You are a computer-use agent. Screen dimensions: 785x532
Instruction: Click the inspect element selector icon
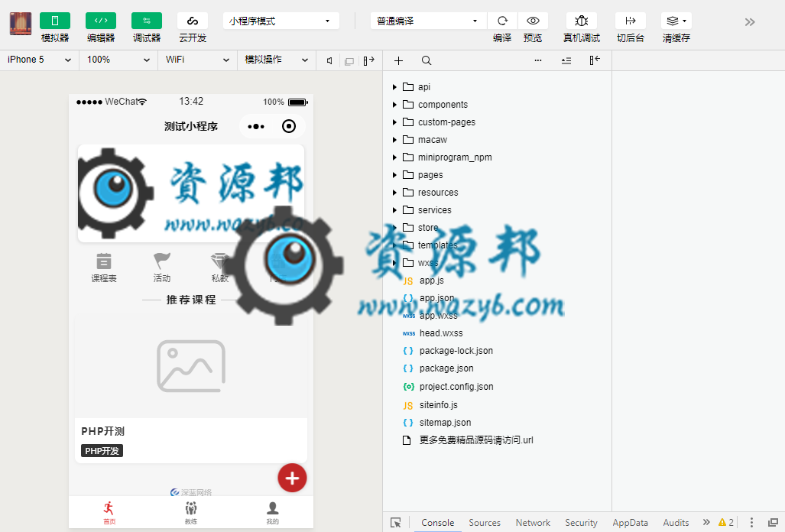click(395, 523)
